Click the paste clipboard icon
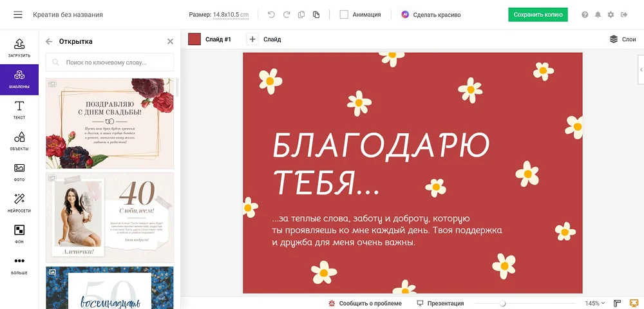 coord(316,15)
